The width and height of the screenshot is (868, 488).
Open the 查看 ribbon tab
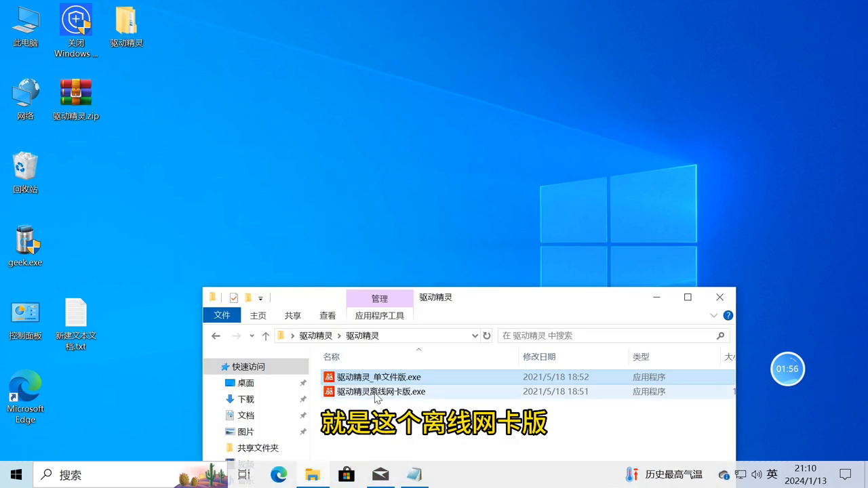tap(328, 315)
